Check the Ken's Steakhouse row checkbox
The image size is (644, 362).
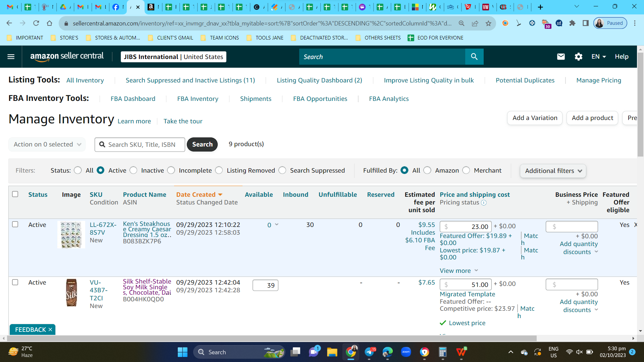click(x=15, y=224)
